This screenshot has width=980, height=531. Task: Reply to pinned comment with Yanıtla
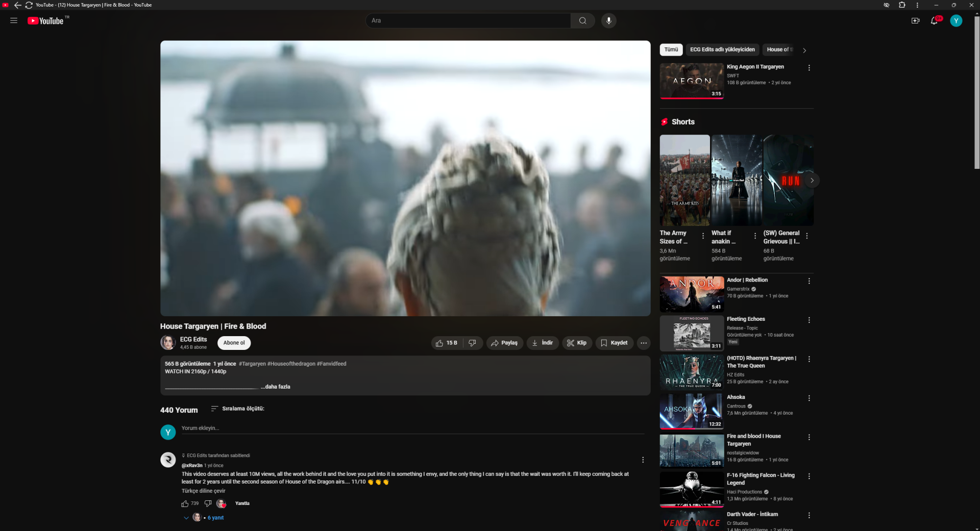click(242, 503)
